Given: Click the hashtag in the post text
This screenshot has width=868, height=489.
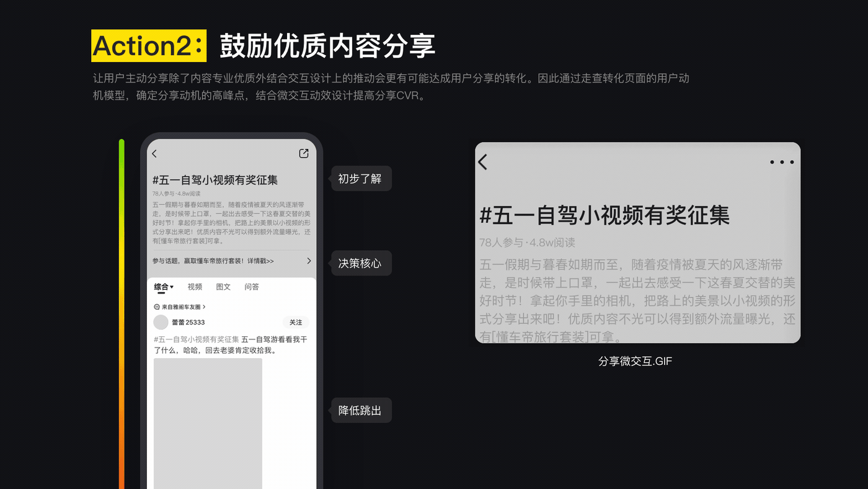Looking at the screenshot, I should [197, 339].
